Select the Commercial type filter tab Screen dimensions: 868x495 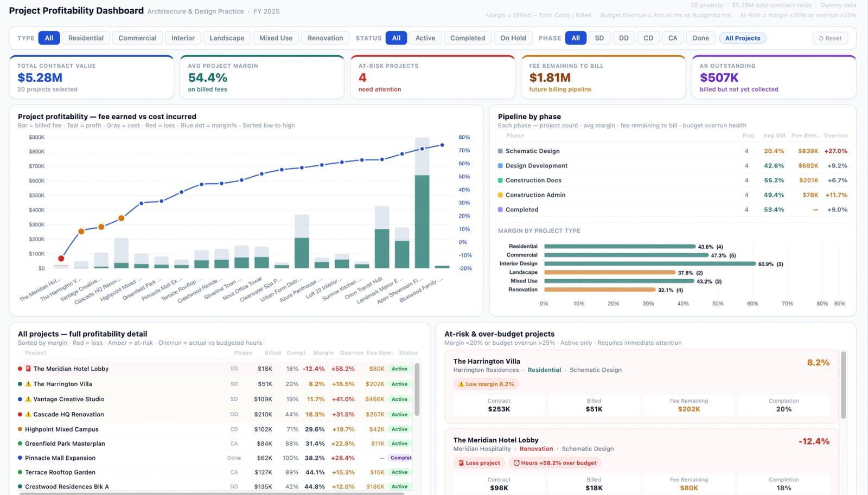[137, 38]
